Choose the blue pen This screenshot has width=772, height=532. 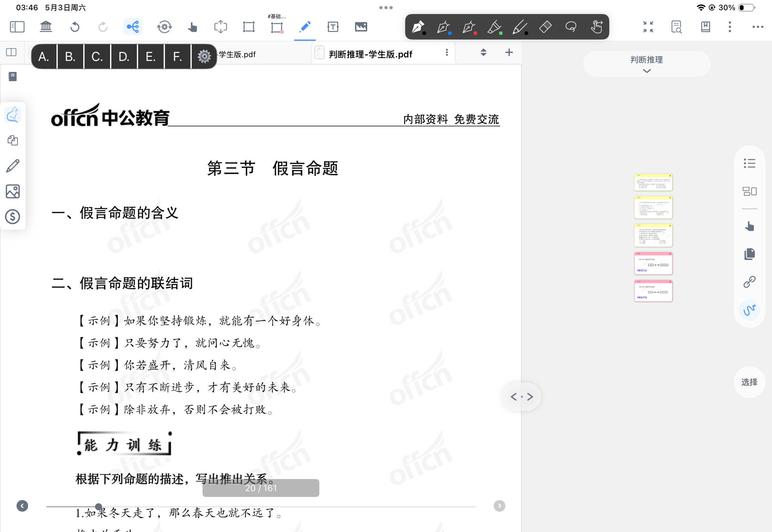(444, 27)
